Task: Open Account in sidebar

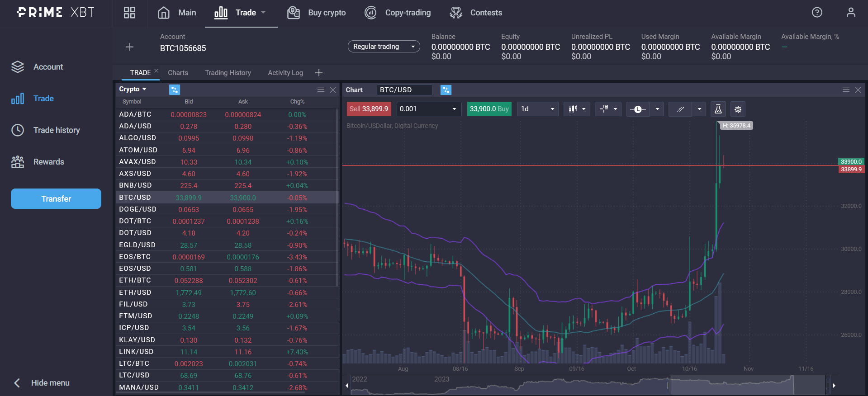Action: 38,67
